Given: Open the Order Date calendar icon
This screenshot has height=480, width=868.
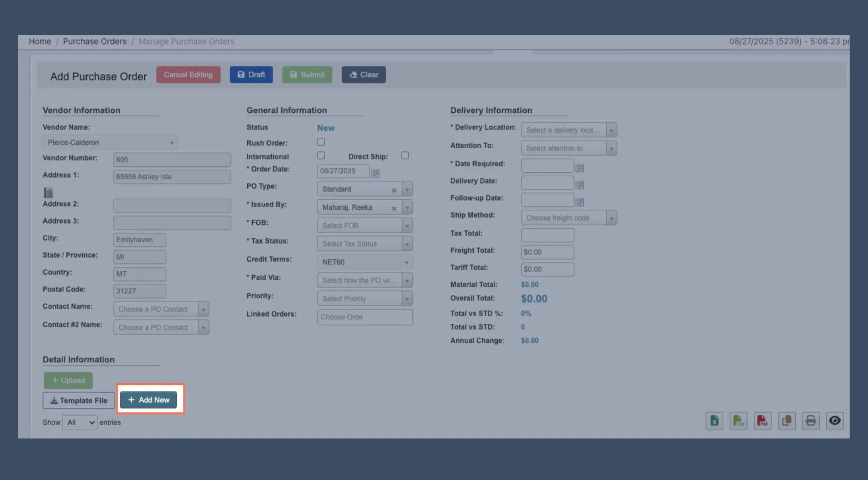Looking at the screenshot, I should 375,173.
